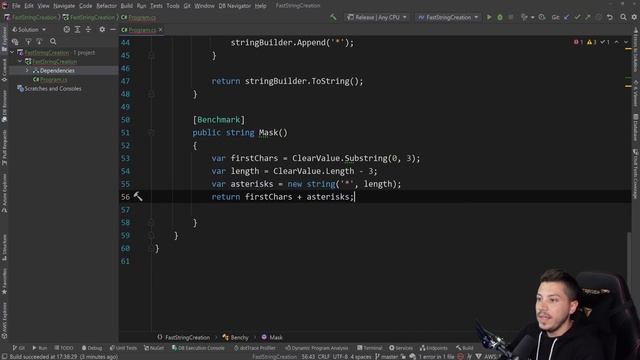640x360 pixels.
Task: Click Select Opened File target icon
Action: (x=67, y=29)
